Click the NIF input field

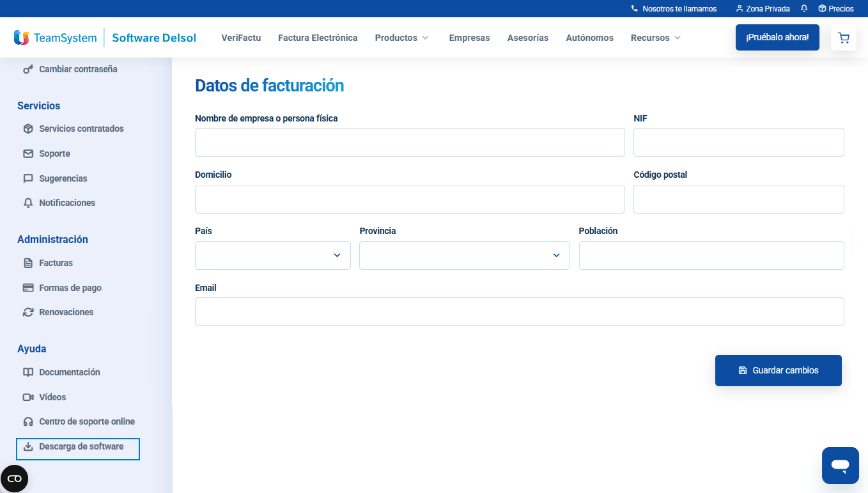(x=739, y=142)
